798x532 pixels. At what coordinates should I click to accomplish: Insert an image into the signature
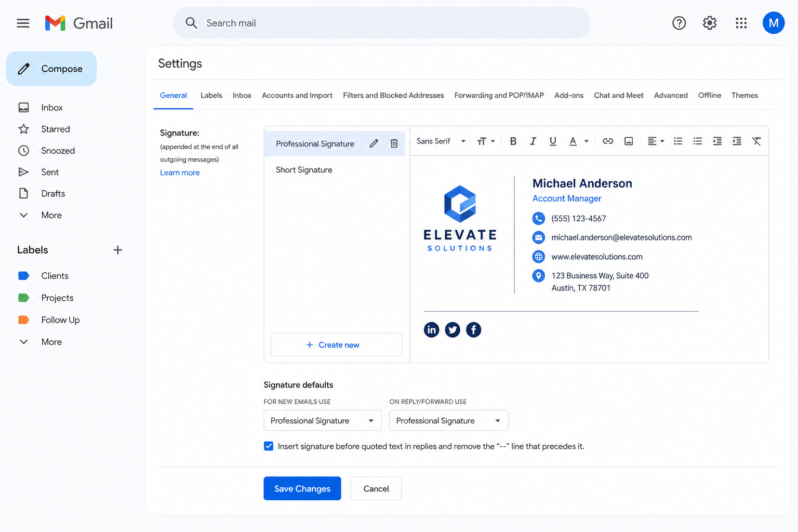[x=629, y=141]
